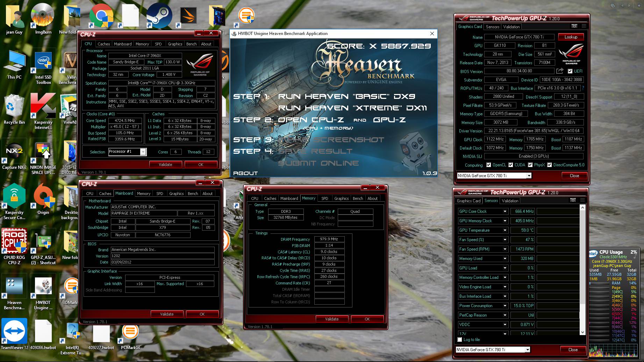Screen dimensions: 644x362
Task: Click Close in the GPU-Z Sensors window
Action: pos(573,350)
